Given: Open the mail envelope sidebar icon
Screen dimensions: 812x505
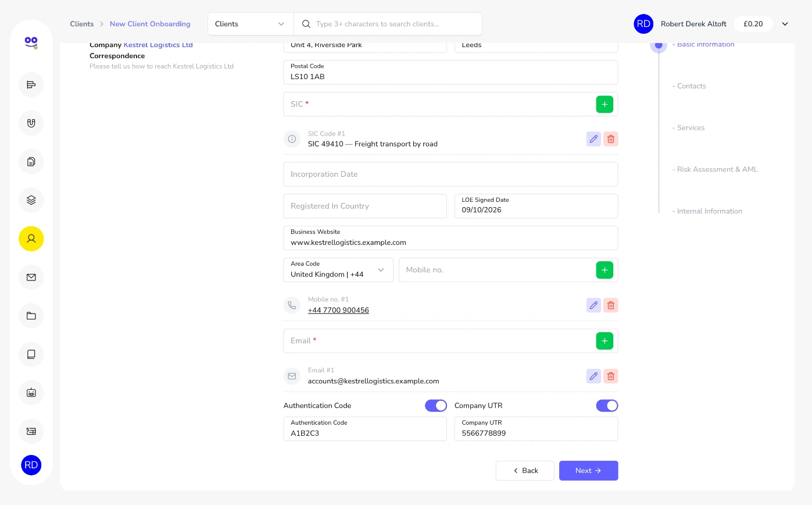Looking at the screenshot, I should pos(31,277).
